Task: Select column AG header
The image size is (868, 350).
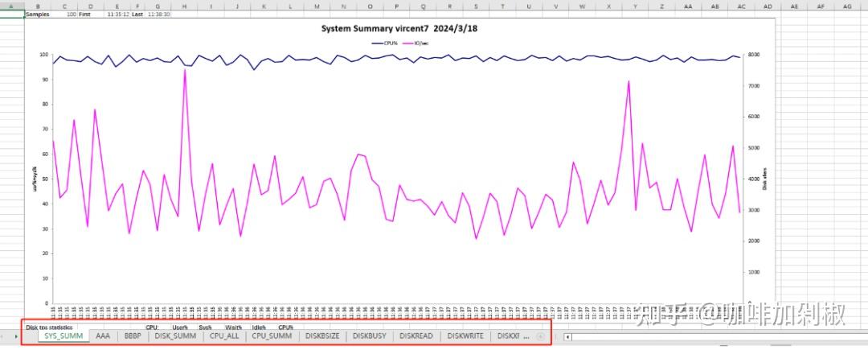Action: coord(847,6)
